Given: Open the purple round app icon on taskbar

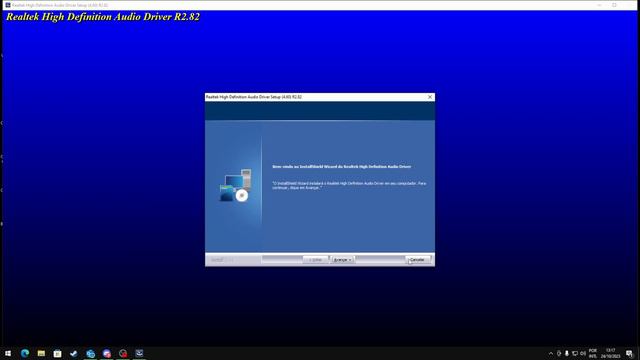Looking at the screenshot, I should [x=107, y=353].
